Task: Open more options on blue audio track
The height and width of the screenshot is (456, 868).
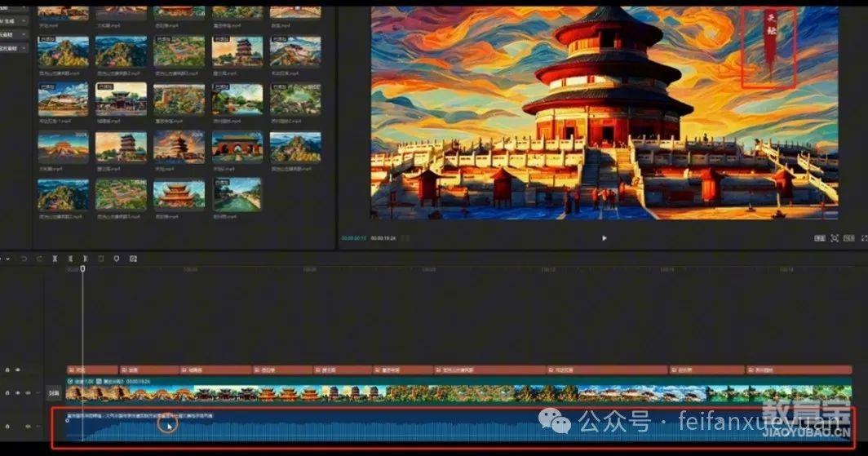Action: (x=38, y=427)
